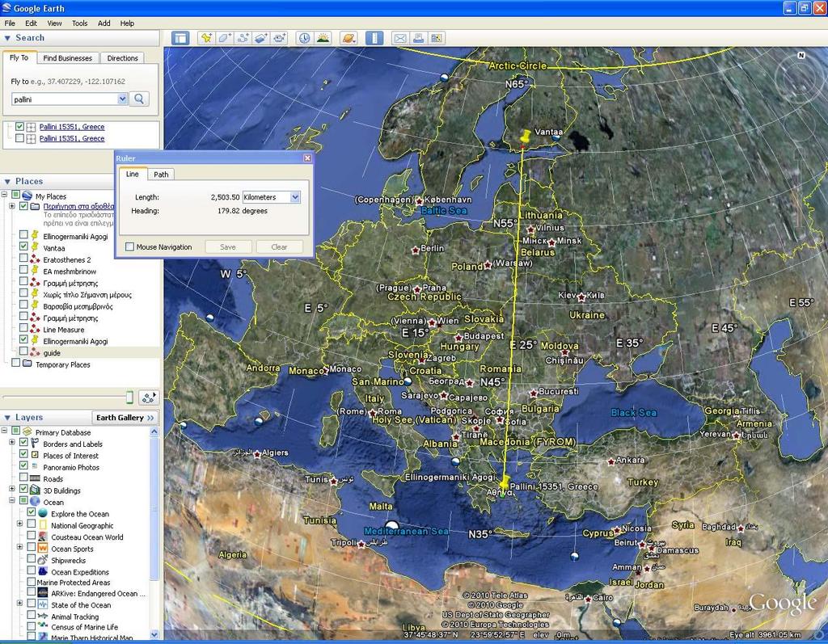Uncheck the Vantaa place checkbox

pyautogui.click(x=23, y=246)
